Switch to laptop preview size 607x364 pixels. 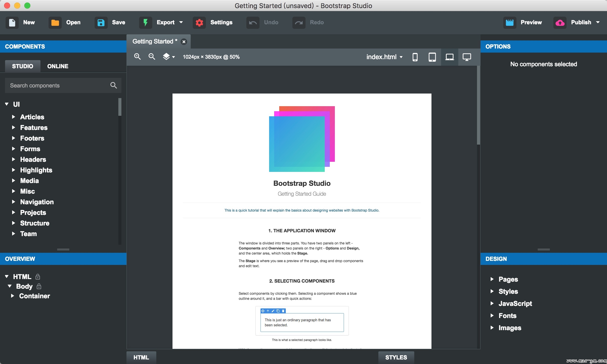point(449,57)
